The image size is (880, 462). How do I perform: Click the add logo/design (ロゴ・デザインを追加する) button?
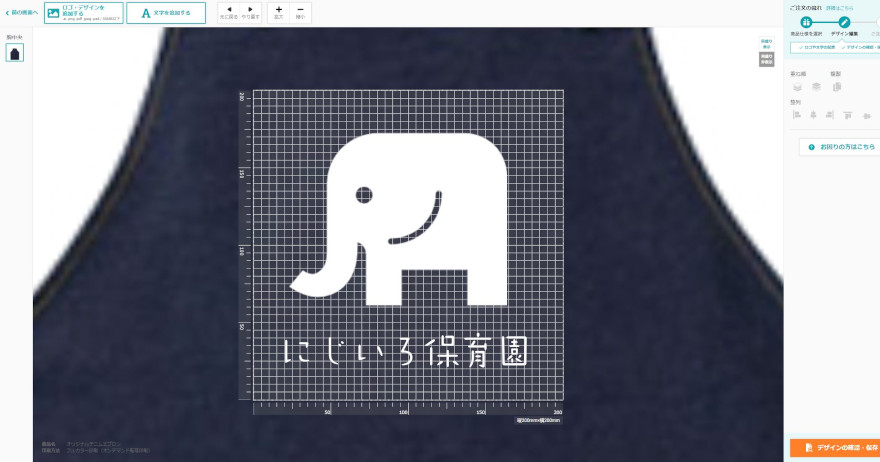[84, 13]
